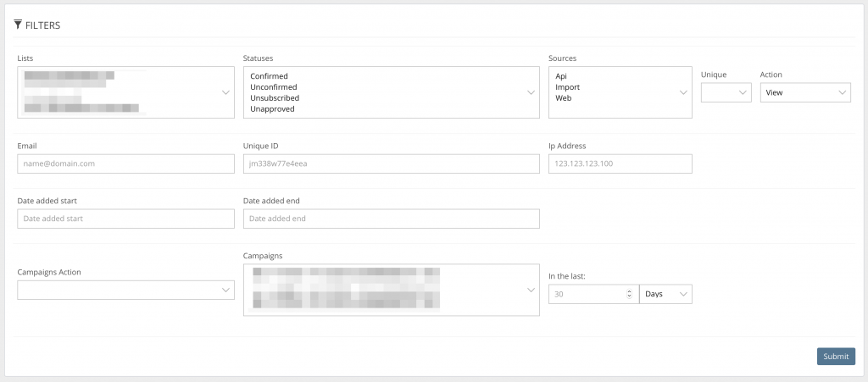Focus the Unique ID text field
Image resolution: width=868 pixels, height=382 pixels.
pos(391,163)
